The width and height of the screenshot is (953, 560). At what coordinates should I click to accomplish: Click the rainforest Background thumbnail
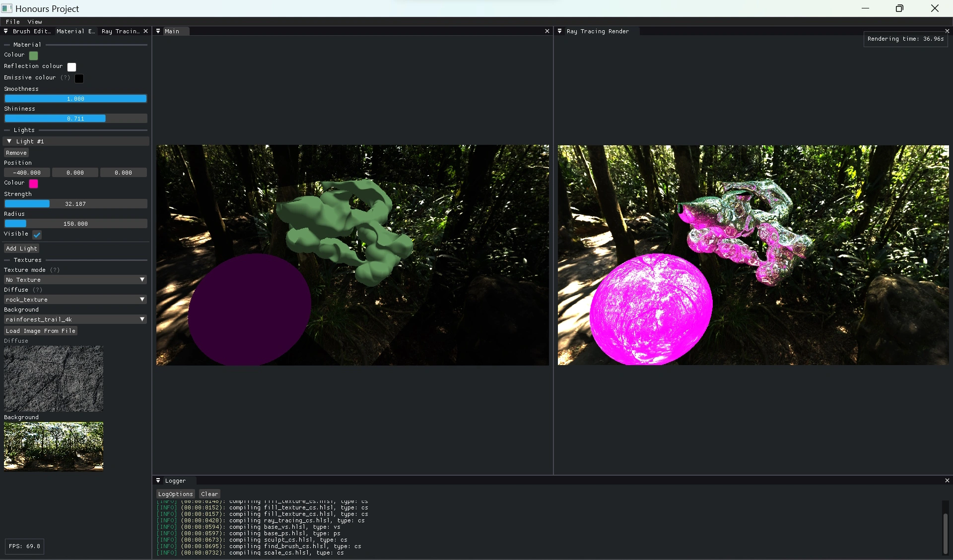coord(54,446)
